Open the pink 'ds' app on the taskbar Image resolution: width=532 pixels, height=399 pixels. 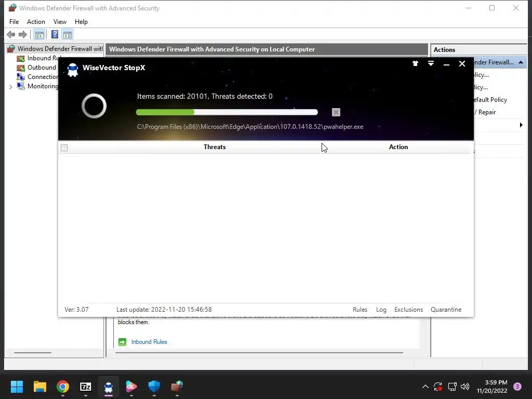click(131, 387)
